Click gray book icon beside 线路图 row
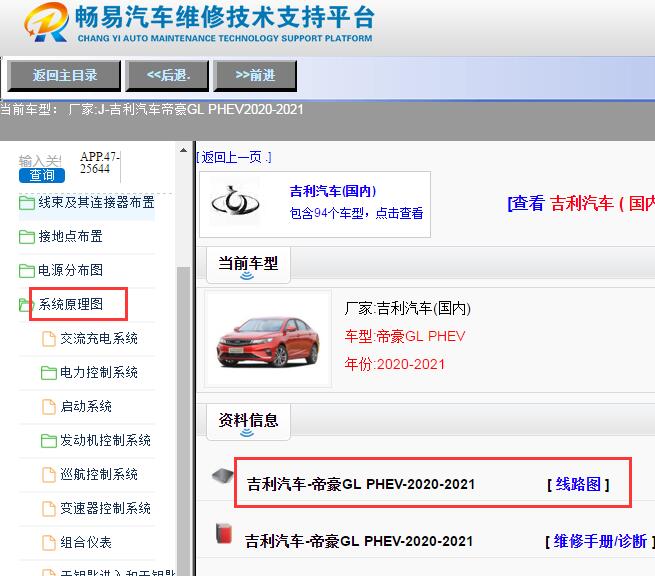Viewport: 655px width, 576px height. pos(222,476)
